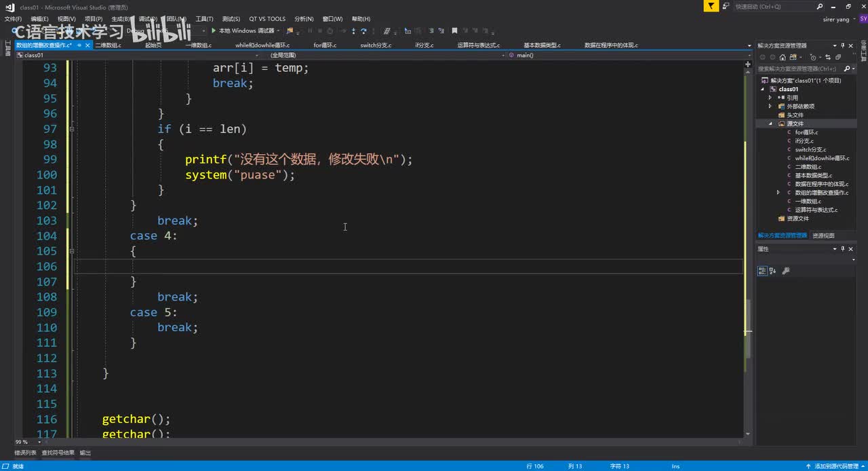
Task: Pin the active editor tab
Action: tap(79, 45)
